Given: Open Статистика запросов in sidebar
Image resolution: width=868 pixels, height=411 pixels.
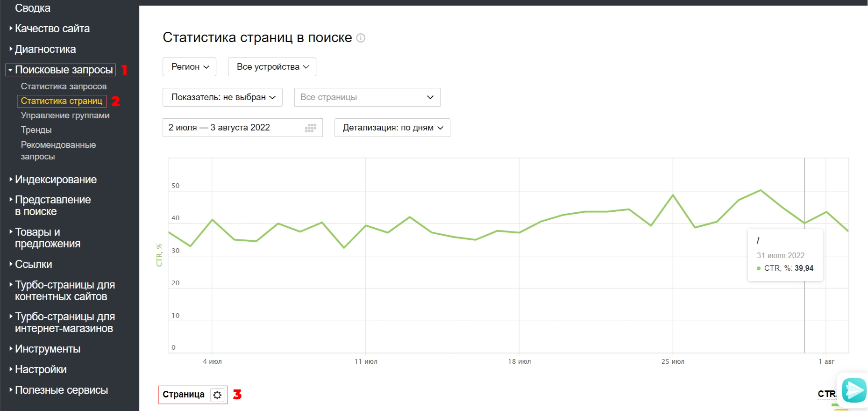Looking at the screenshot, I should [x=64, y=87].
